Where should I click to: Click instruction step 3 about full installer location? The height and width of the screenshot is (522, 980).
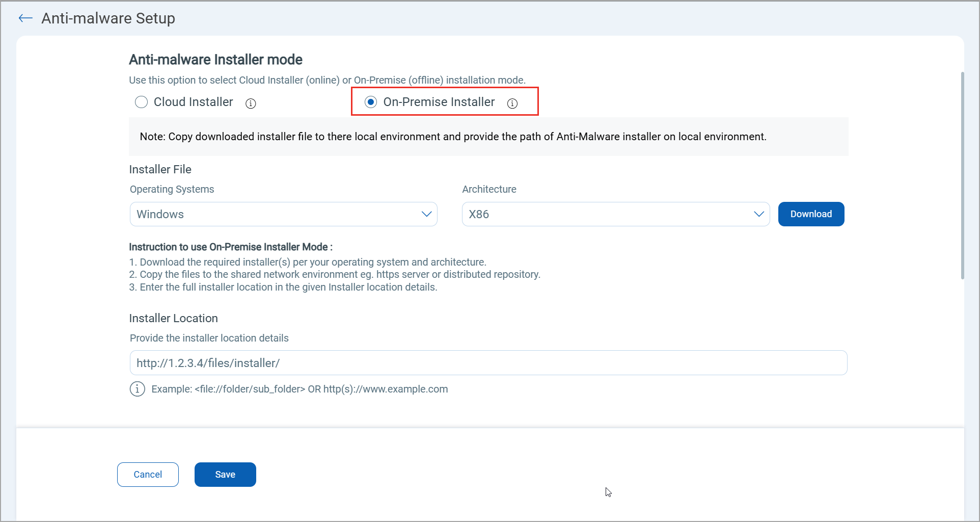click(283, 287)
